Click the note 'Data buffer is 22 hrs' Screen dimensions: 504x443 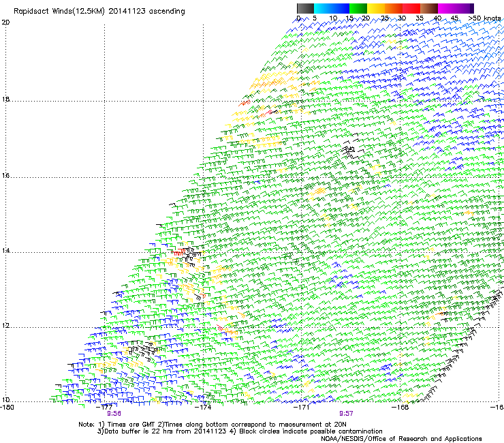pyautogui.click(x=138, y=431)
